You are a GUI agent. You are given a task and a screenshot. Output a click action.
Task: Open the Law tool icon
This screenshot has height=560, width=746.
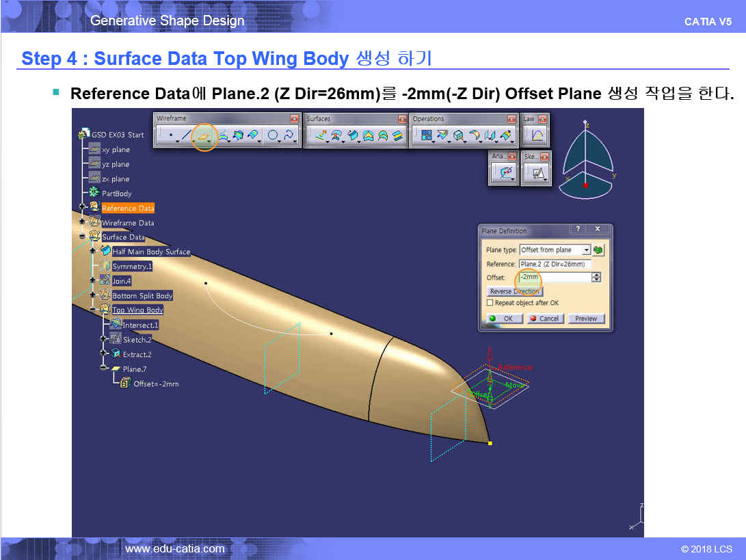(x=537, y=136)
